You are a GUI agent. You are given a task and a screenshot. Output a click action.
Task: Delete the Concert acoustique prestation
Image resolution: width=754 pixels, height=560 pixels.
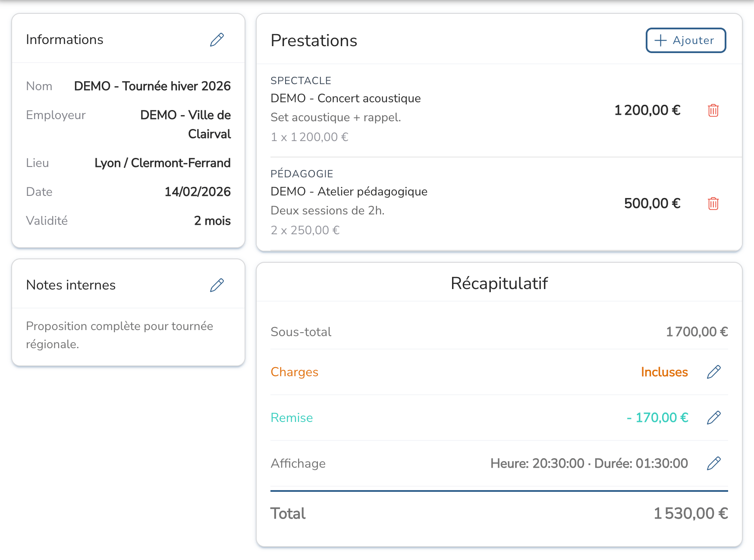(713, 110)
